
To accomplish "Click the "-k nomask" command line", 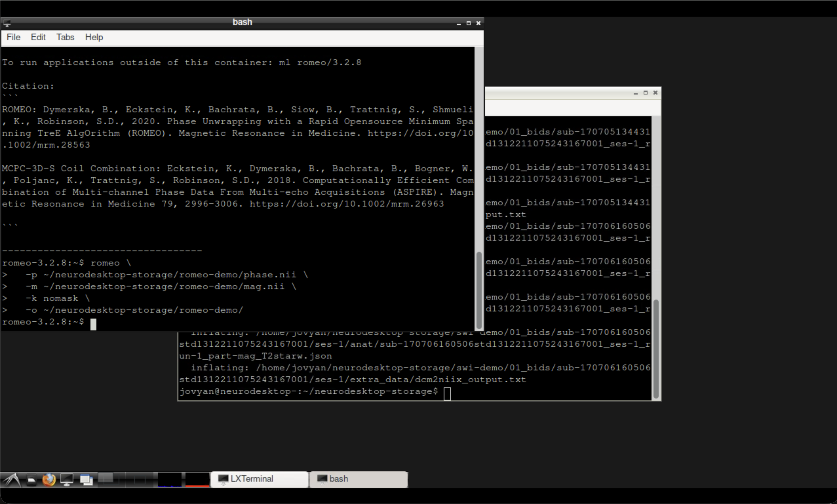I will 46,298.
